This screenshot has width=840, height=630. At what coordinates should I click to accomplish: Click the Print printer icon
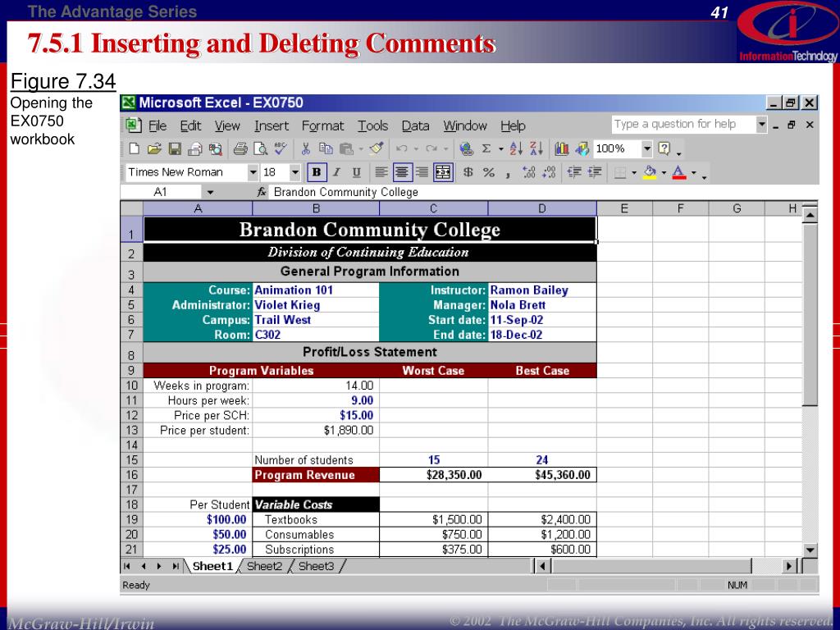(240, 149)
